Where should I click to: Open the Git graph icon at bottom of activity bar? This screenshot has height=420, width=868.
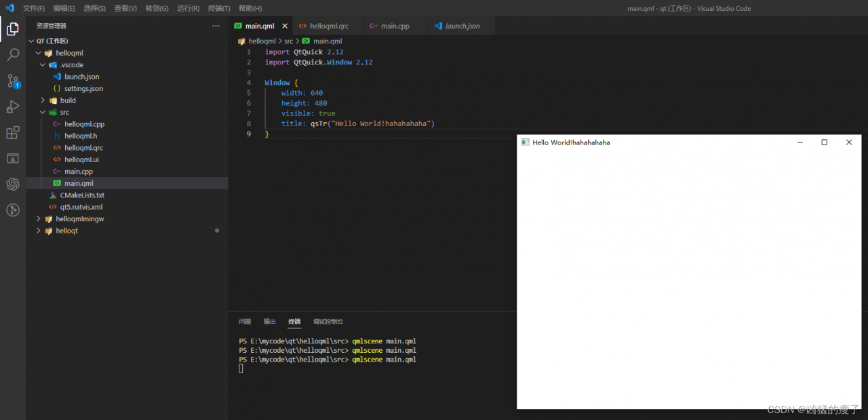[x=12, y=210]
